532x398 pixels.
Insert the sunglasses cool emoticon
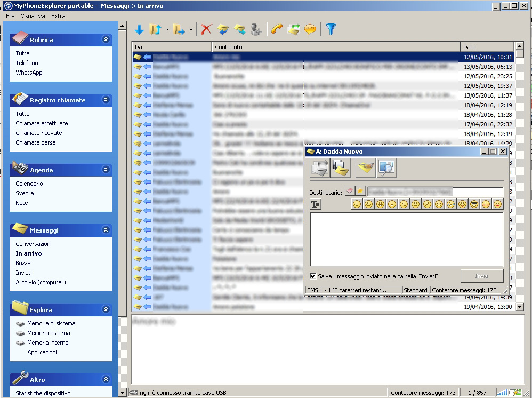474,204
